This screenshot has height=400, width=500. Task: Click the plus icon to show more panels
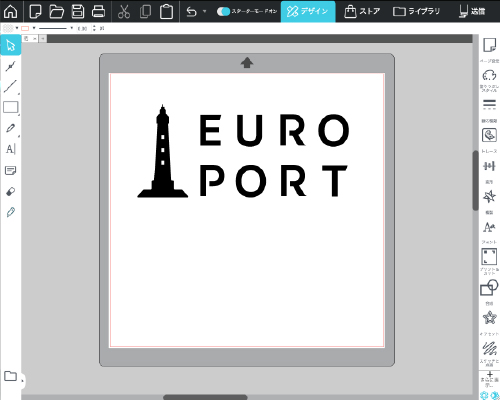pyautogui.click(x=490, y=375)
